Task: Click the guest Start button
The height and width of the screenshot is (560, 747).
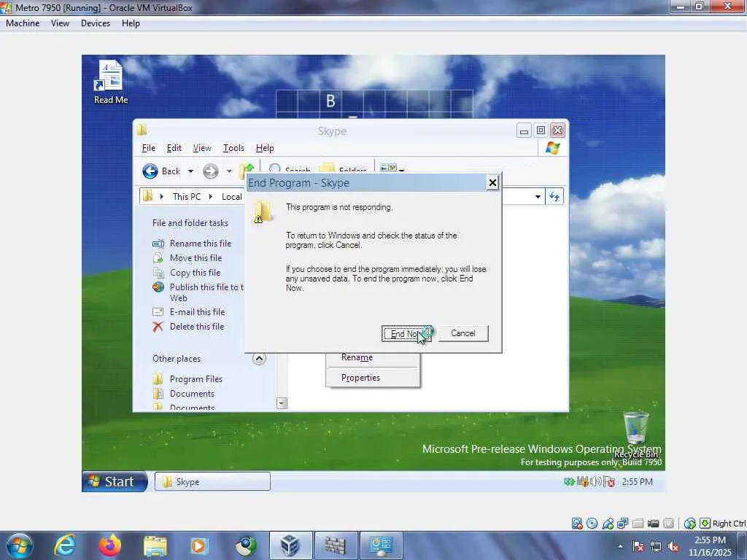Action: click(x=115, y=481)
